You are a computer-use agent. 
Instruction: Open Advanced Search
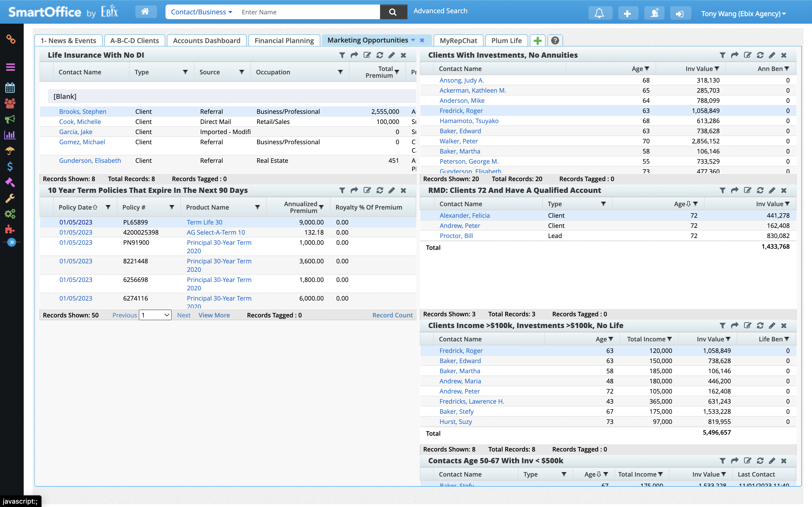440,11
